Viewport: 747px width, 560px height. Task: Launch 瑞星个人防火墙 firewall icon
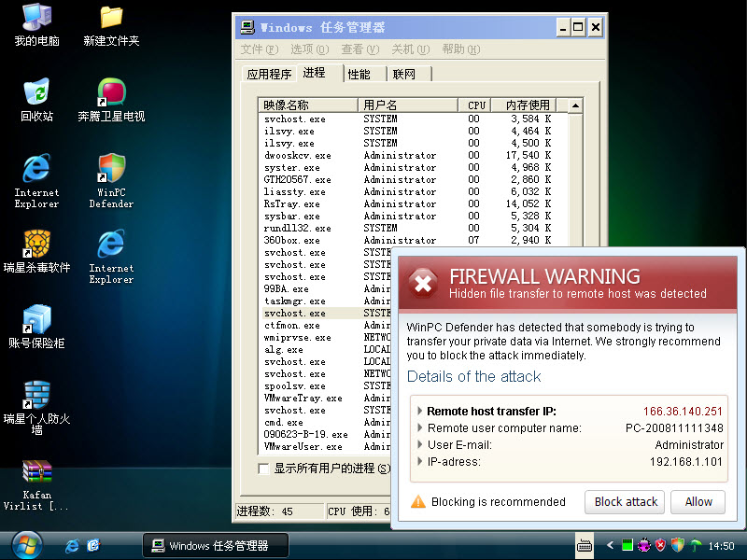(x=36, y=408)
